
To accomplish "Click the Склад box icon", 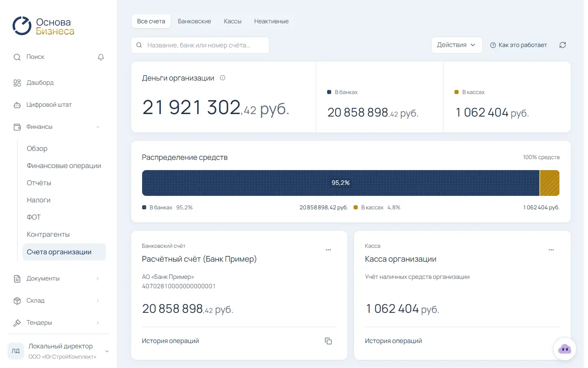I will (x=17, y=301).
